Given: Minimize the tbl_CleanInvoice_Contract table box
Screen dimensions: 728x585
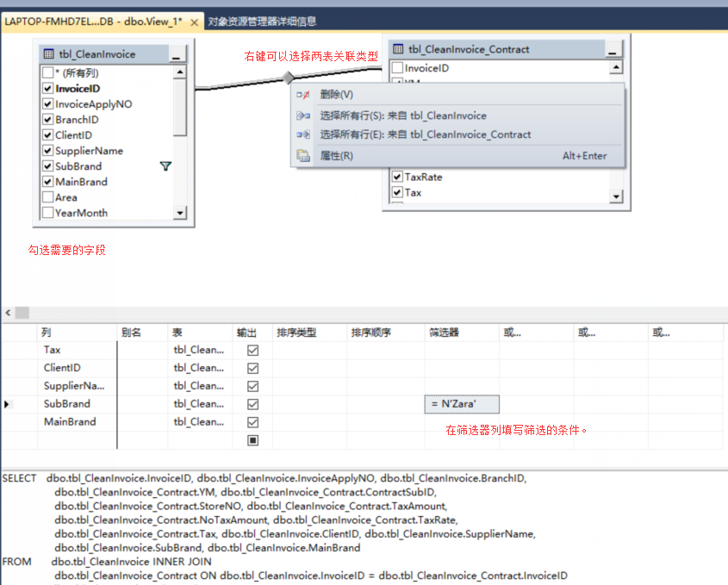Looking at the screenshot, I should (x=613, y=49).
